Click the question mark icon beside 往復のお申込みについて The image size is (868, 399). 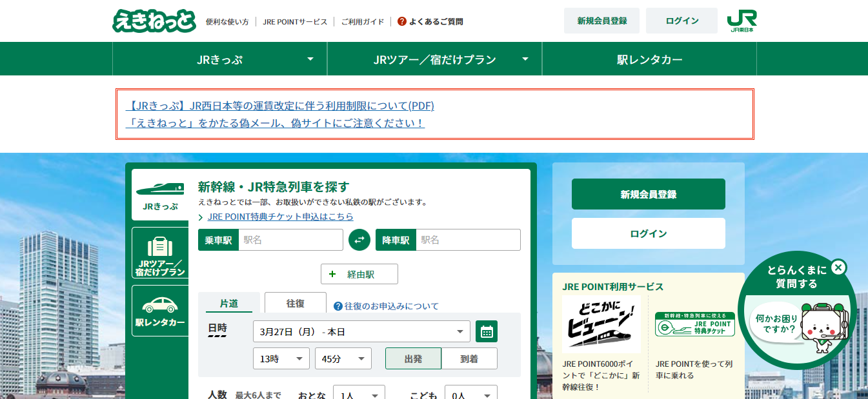337,307
